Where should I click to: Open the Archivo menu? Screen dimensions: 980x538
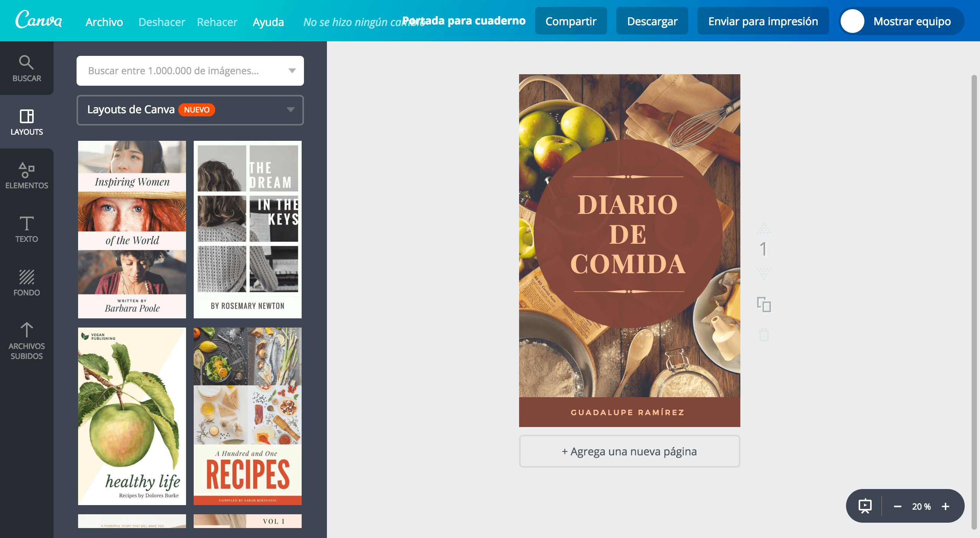(x=104, y=22)
